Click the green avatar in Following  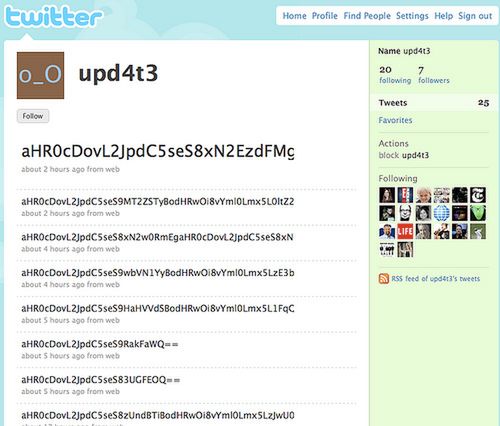[x=478, y=213]
